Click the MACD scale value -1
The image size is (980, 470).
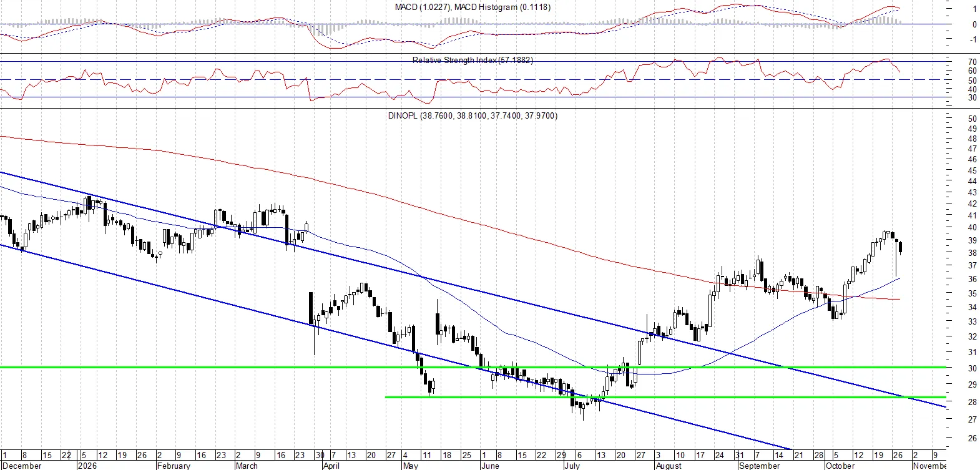tap(973, 39)
